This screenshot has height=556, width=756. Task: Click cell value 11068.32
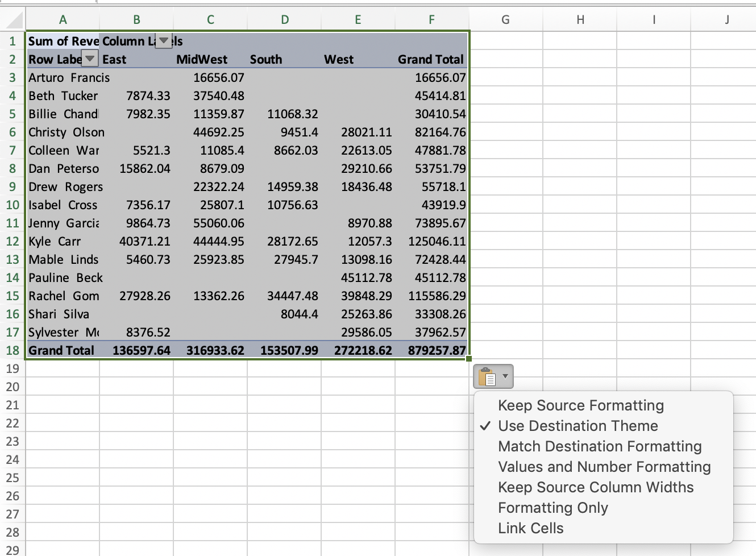tap(284, 114)
